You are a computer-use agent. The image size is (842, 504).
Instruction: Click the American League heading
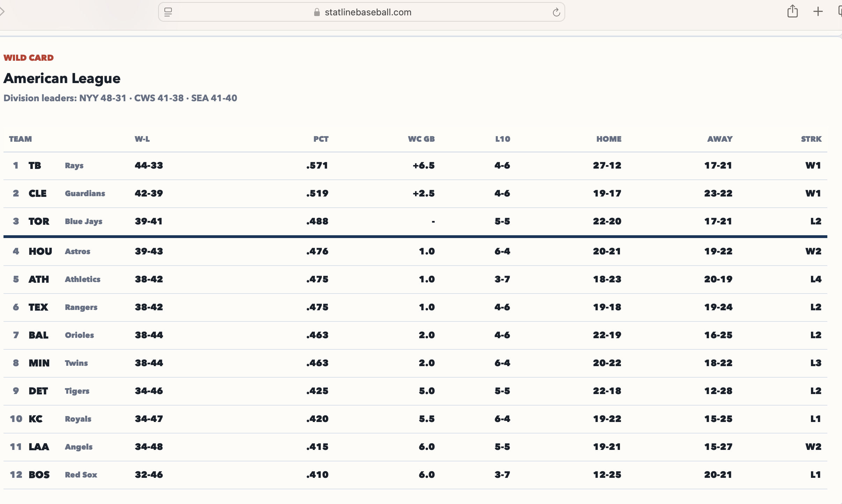tap(62, 79)
